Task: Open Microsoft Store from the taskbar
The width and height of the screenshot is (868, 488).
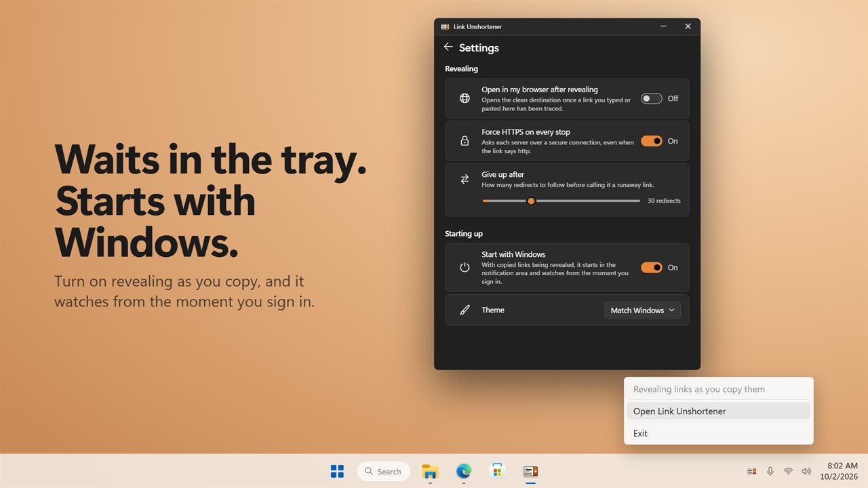Action: coord(497,471)
